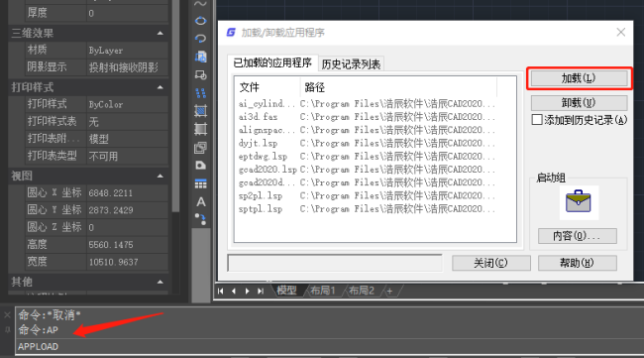This screenshot has width=644, height=358.
Task: Click the tool icon below the Text tool
Action: 200,219
